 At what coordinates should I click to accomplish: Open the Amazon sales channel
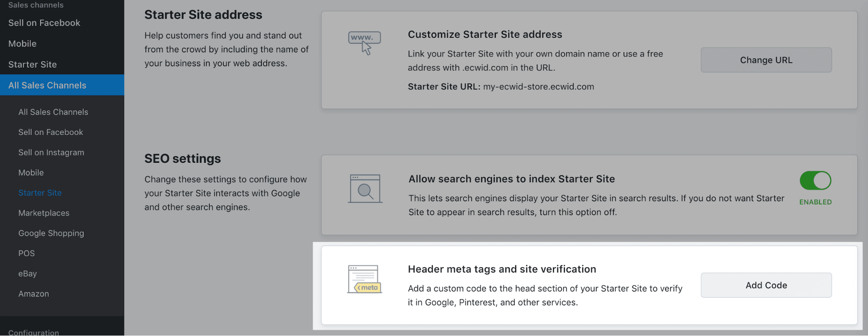point(33,294)
